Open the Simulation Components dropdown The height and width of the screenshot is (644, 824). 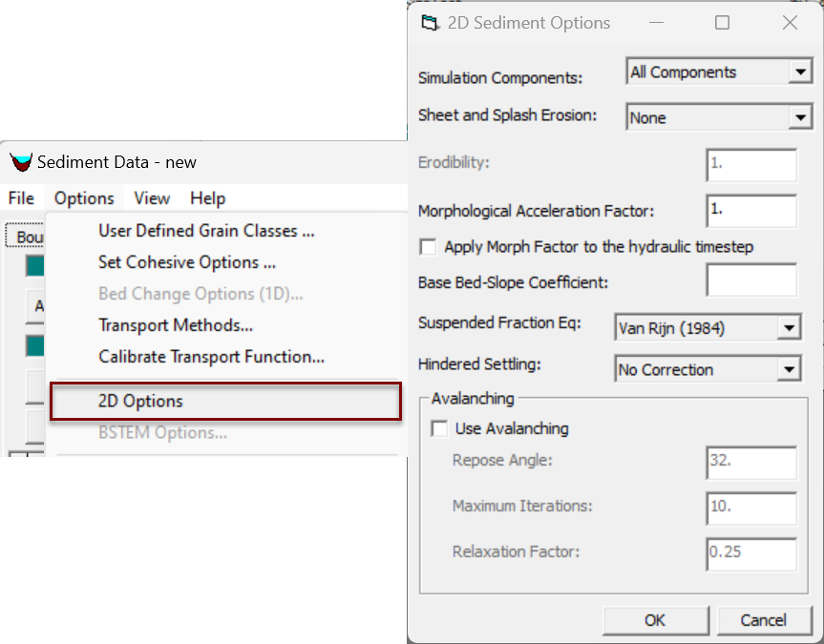[x=800, y=72]
